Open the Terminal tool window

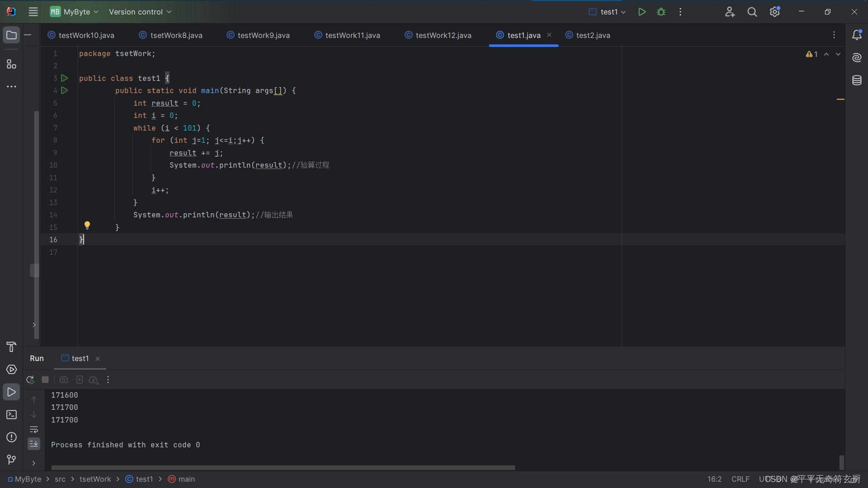(11, 414)
